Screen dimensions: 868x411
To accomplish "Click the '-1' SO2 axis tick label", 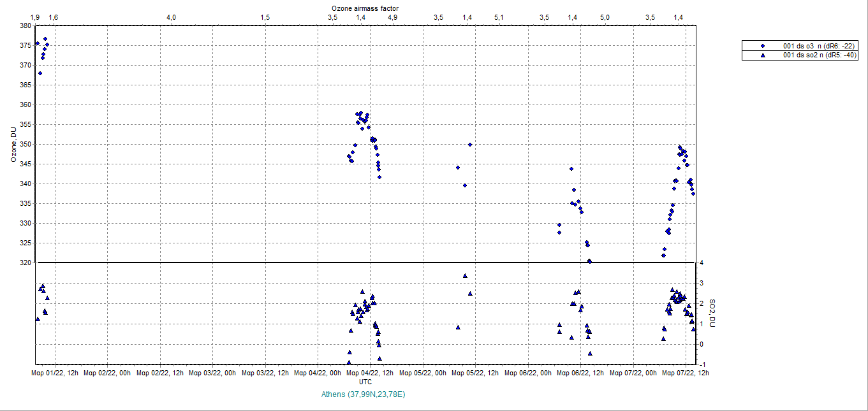I will pyautogui.click(x=702, y=364).
